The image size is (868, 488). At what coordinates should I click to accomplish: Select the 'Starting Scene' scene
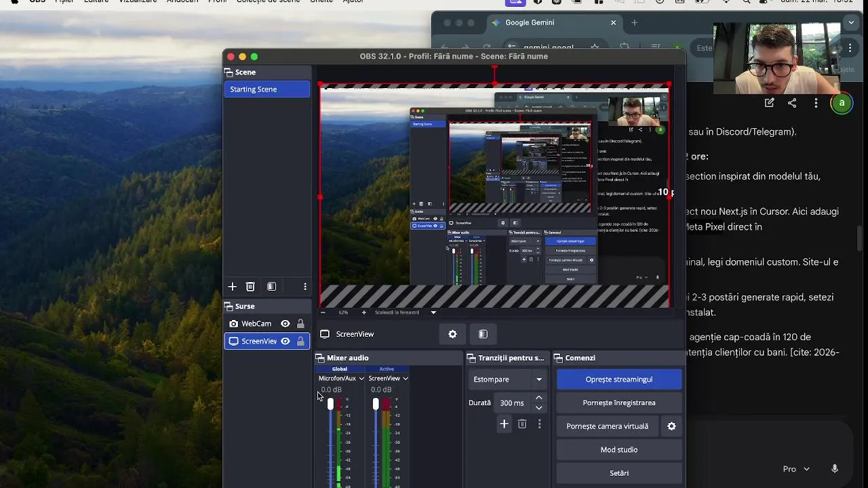(267, 89)
